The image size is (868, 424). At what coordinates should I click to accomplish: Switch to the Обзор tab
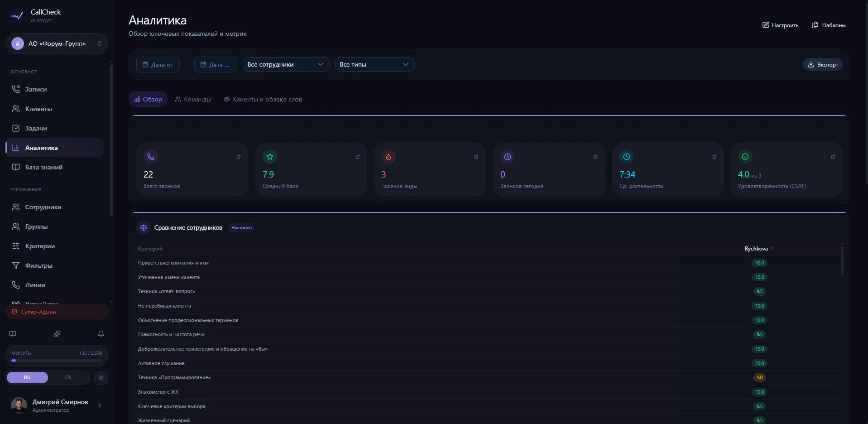coord(148,99)
